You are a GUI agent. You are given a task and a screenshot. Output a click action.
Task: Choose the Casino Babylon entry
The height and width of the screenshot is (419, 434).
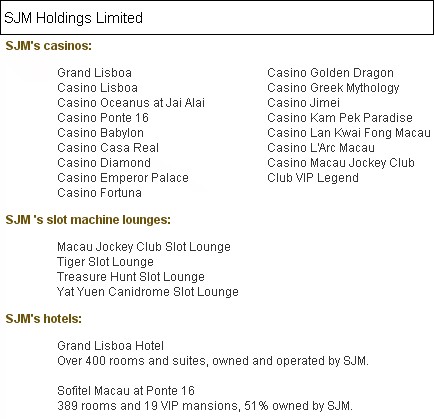100,133
